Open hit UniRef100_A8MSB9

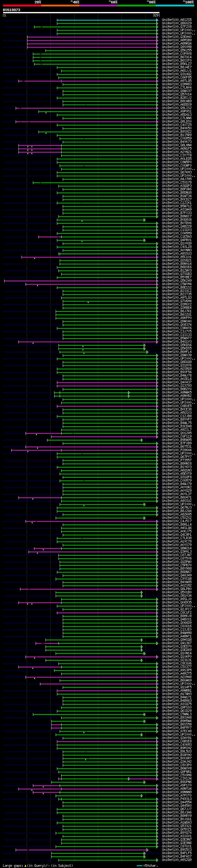177,40
